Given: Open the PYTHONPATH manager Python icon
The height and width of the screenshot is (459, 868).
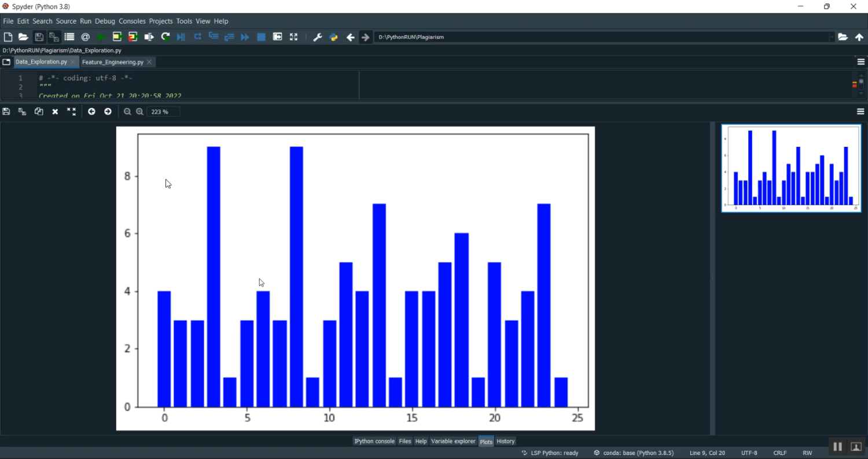Looking at the screenshot, I should 333,37.
